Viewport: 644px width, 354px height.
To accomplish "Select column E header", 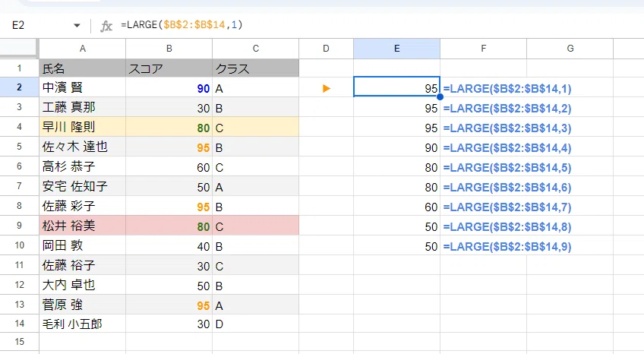I will [x=396, y=49].
